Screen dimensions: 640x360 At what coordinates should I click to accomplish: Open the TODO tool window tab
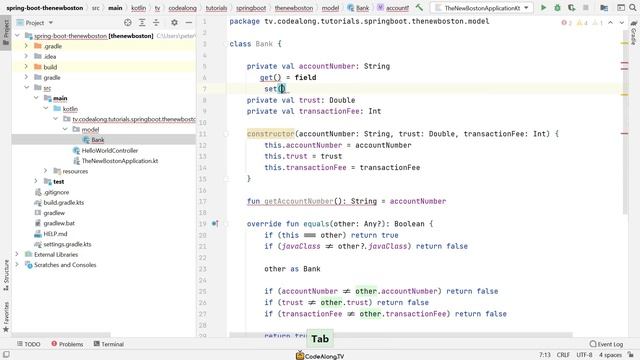click(29, 344)
